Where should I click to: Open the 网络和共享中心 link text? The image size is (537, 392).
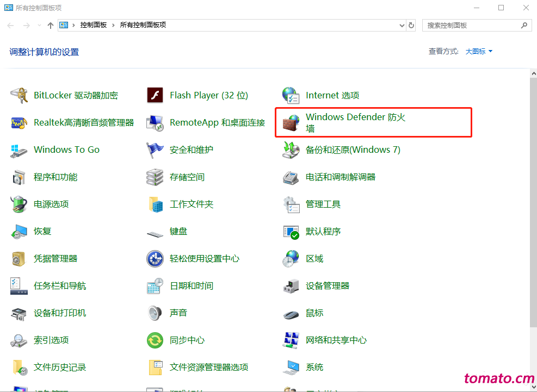(x=336, y=340)
